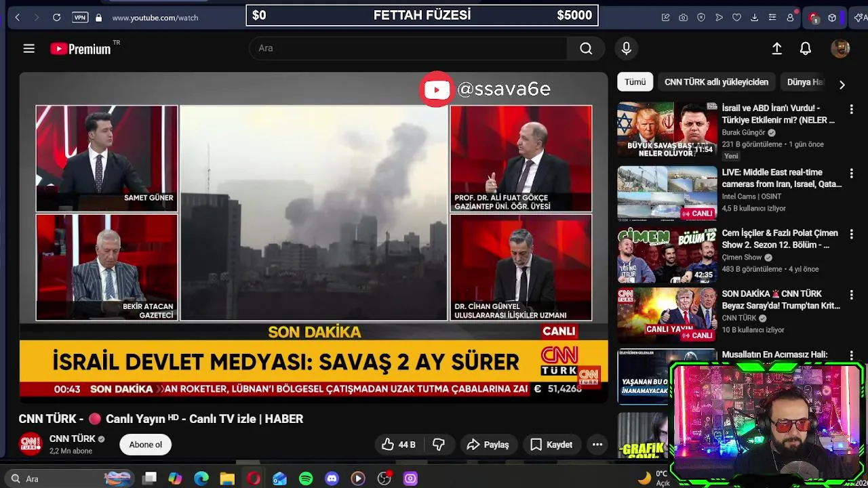
Task: Click the browser address bar URL
Action: pyautogui.click(x=155, y=18)
